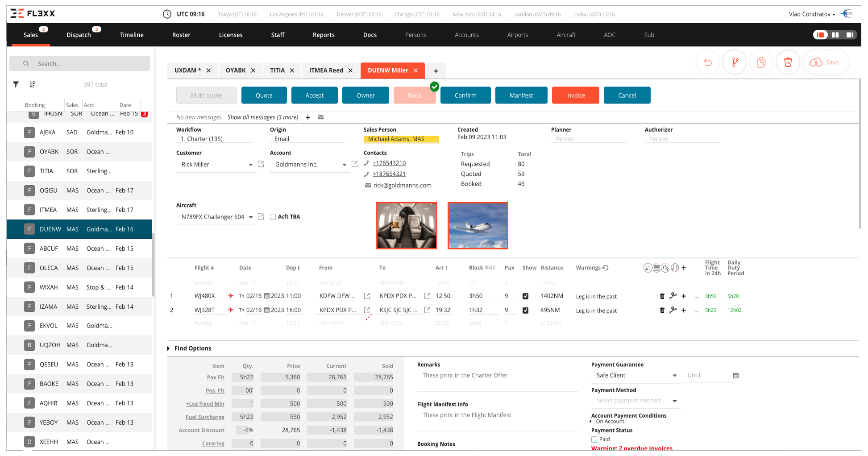This screenshot has width=868, height=456.
Task: Click the plus icon to add a message
Action: coord(308,117)
